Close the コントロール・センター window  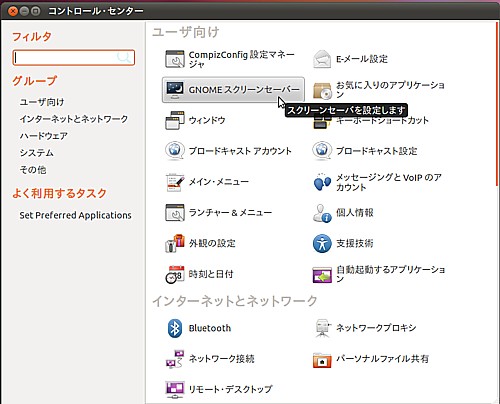tap(13, 11)
